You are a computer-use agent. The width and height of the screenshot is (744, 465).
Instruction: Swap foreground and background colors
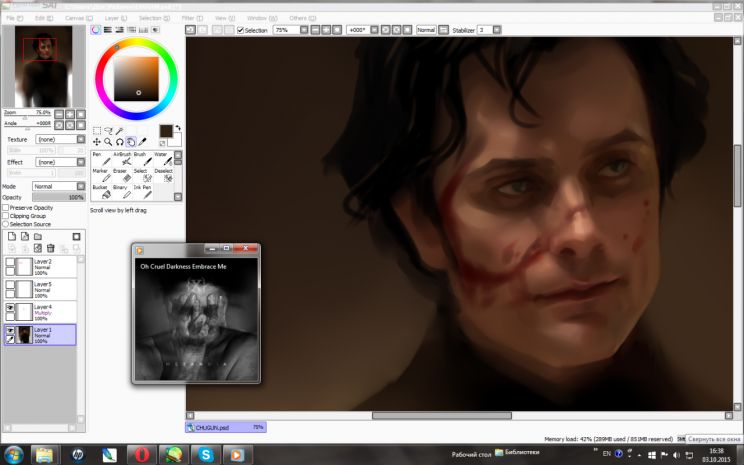pyautogui.click(x=178, y=128)
